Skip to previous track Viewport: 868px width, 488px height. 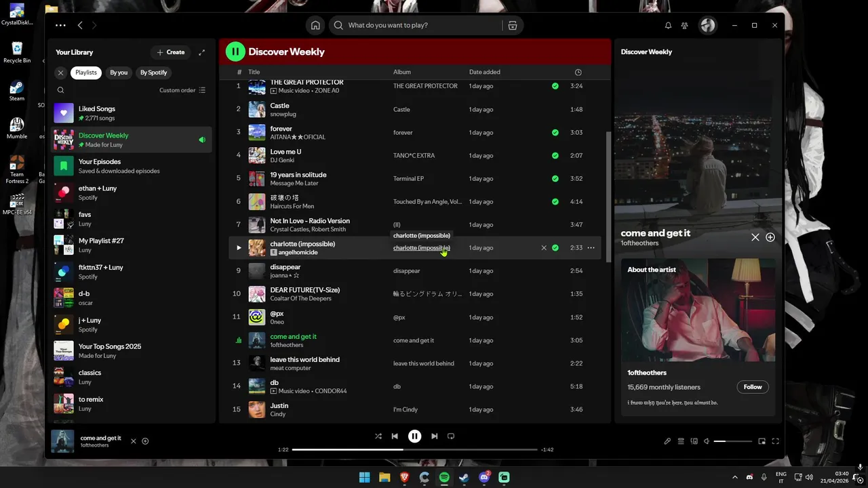click(395, 436)
